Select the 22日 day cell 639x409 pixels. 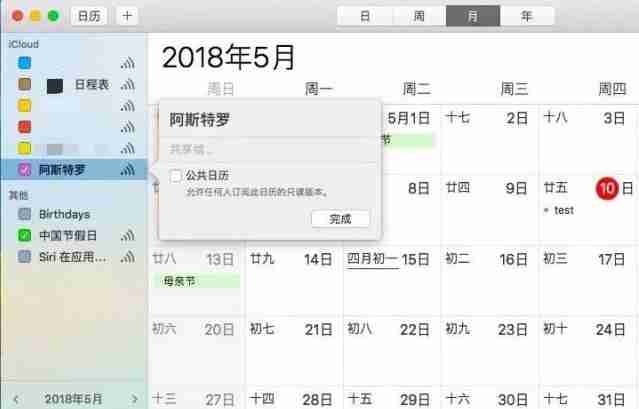[x=392, y=350]
